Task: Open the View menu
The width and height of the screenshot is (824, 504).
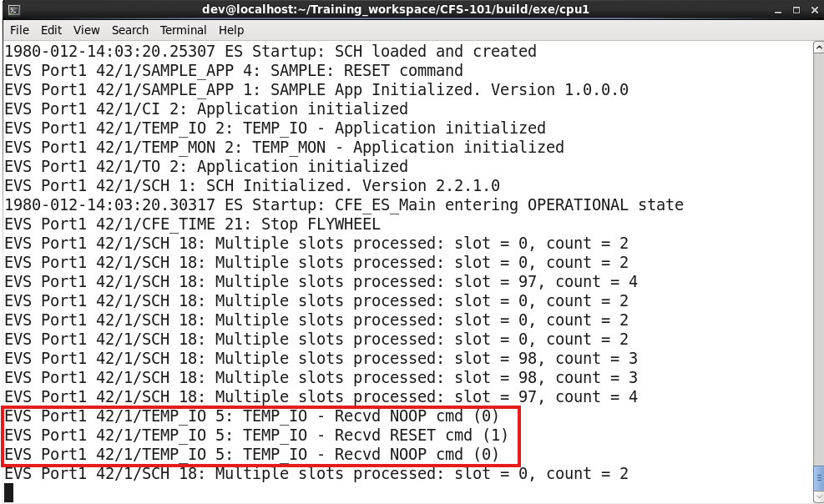Action: [86, 30]
